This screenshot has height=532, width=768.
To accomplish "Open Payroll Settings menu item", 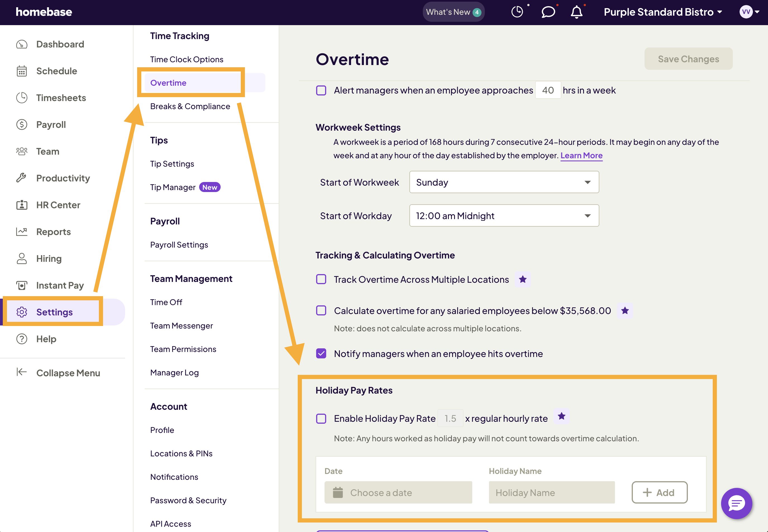I will point(179,245).
